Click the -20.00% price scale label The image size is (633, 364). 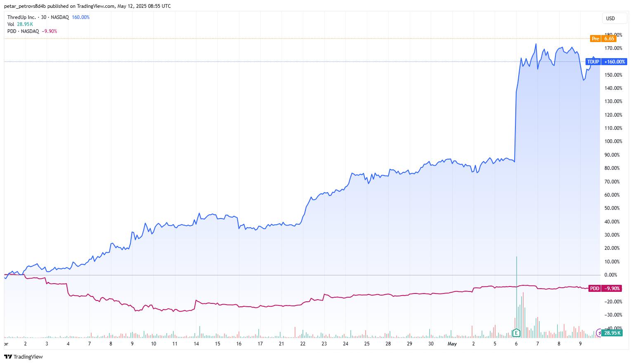[x=612, y=302]
